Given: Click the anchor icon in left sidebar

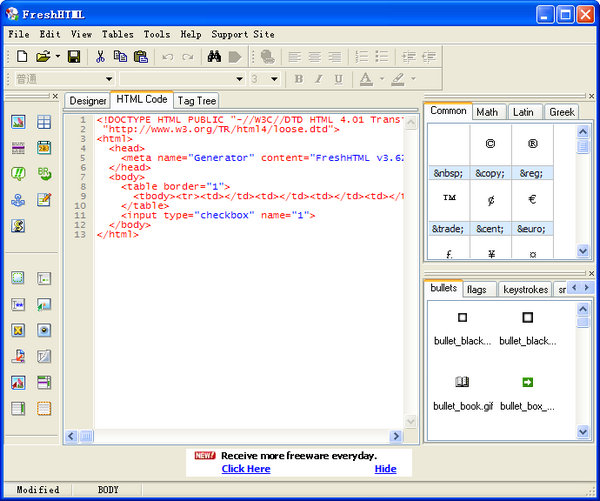Looking at the screenshot, I should (18, 200).
